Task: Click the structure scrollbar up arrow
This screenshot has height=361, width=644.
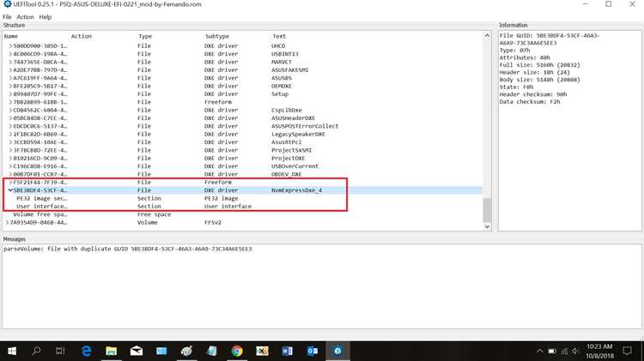Action: [x=487, y=36]
